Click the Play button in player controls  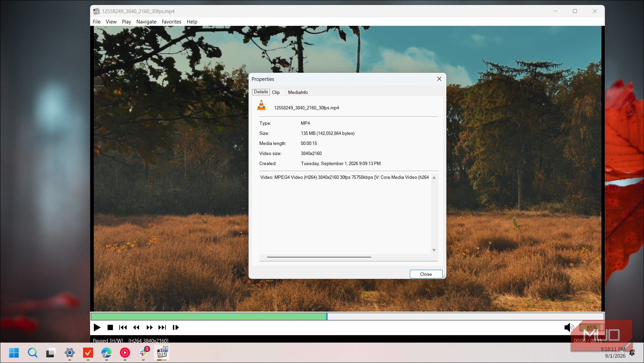tap(97, 327)
